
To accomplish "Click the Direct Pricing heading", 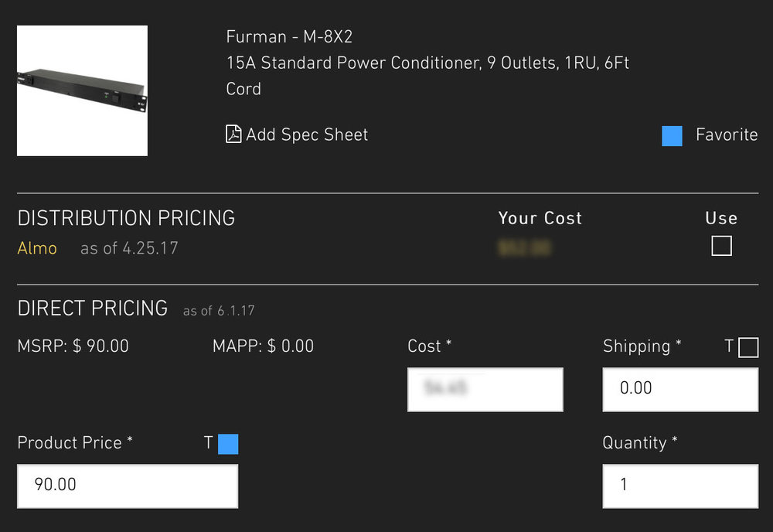I will click(x=93, y=308).
